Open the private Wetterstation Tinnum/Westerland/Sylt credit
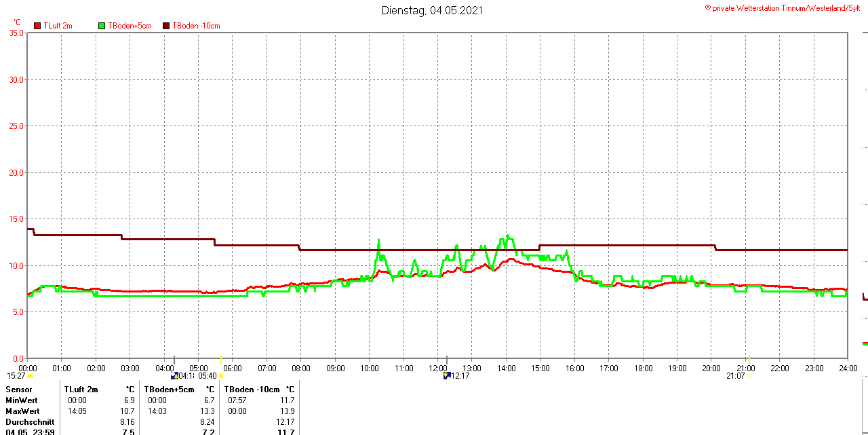The image size is (868, 435). click(x=787, y=8)
